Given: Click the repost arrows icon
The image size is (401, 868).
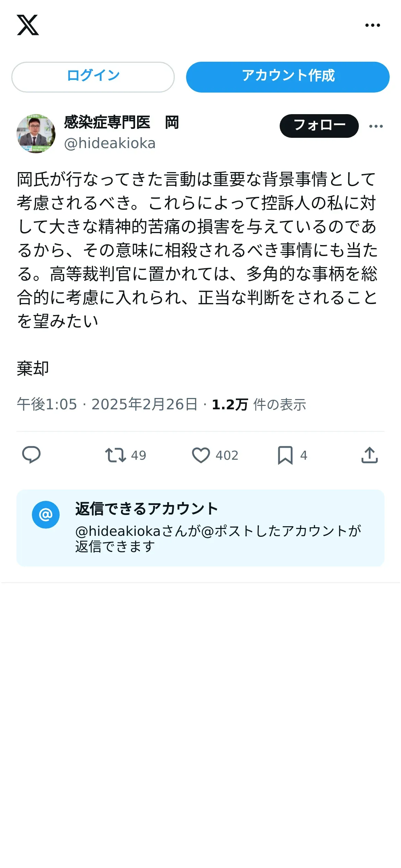Looking at the screenshot, I should (x=116, y=455).
